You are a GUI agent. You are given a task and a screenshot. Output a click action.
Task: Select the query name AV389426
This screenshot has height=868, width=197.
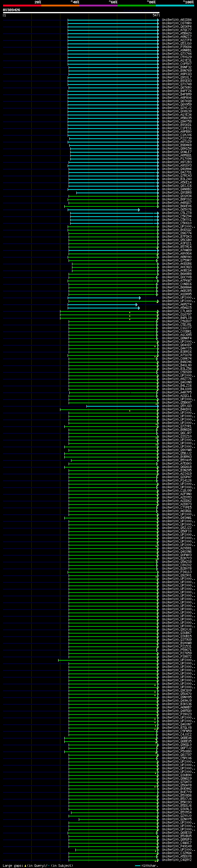(11, 10)
